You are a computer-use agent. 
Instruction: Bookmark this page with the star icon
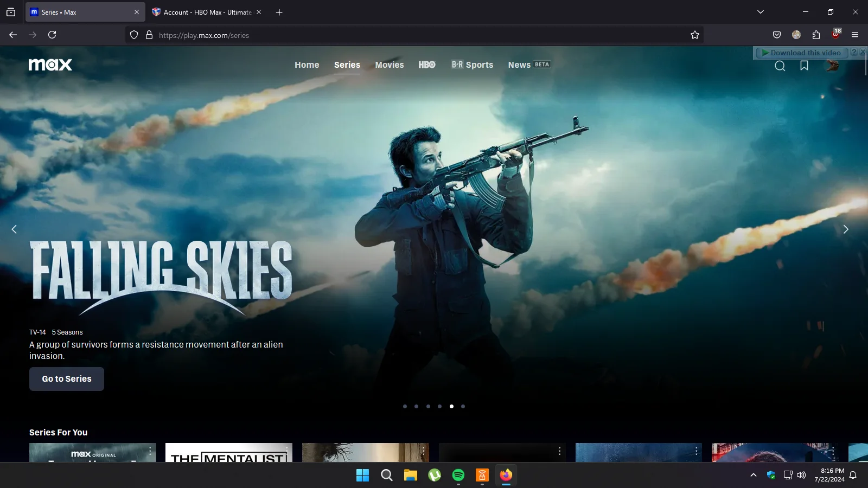click(x=695, y=35)
